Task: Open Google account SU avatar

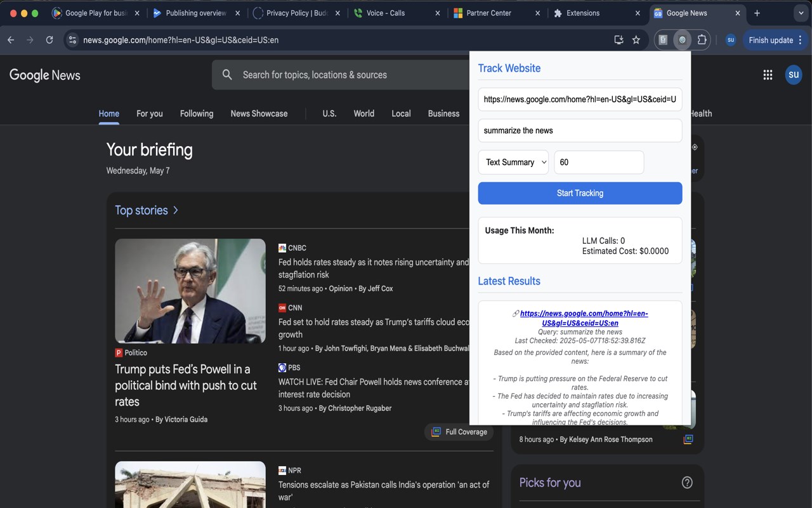Action: pos(794,75)
